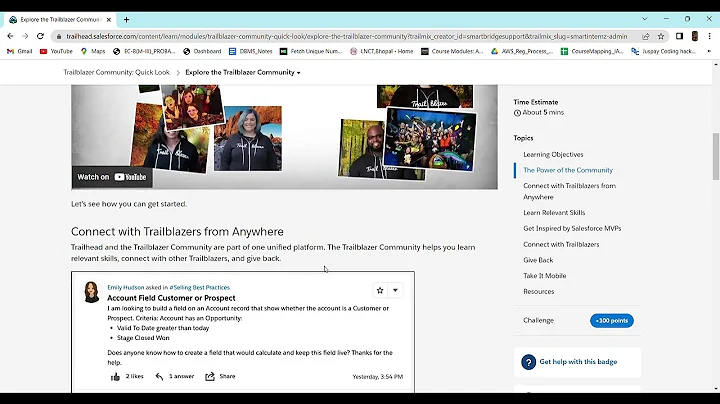This screenshot has height=404, width=720.
Task: Click the blue question mark help icon
Action: click(529, 362)
